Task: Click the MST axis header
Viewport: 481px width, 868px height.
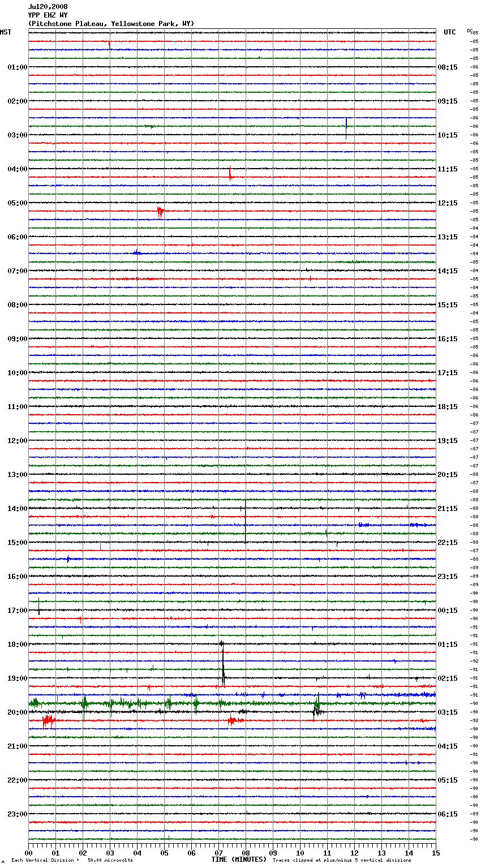Action: (x=6, y=32)
